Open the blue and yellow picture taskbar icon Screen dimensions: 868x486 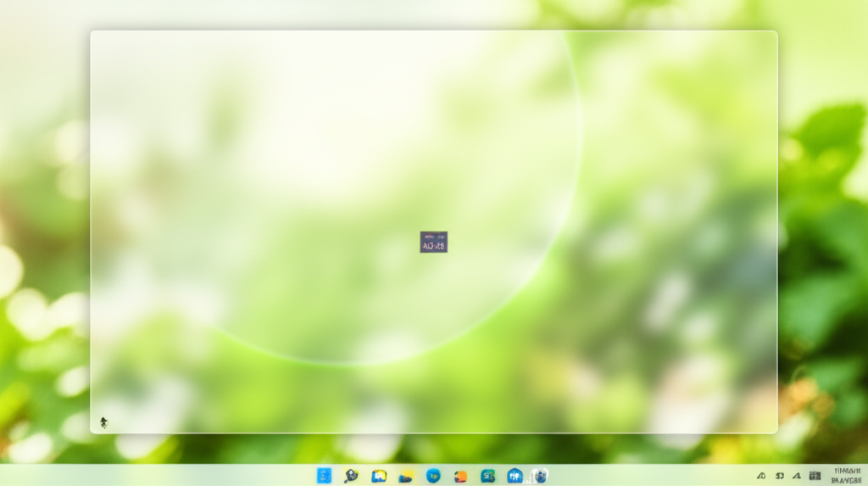tap(379, 476)
